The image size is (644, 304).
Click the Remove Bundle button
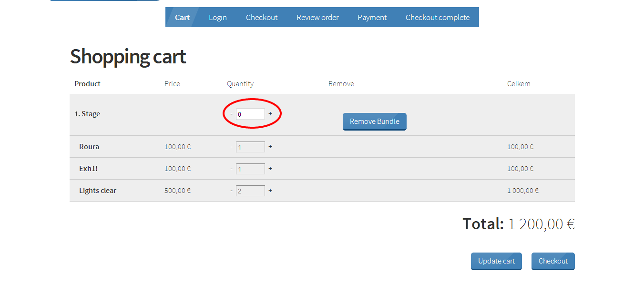[x=374, y=122]
